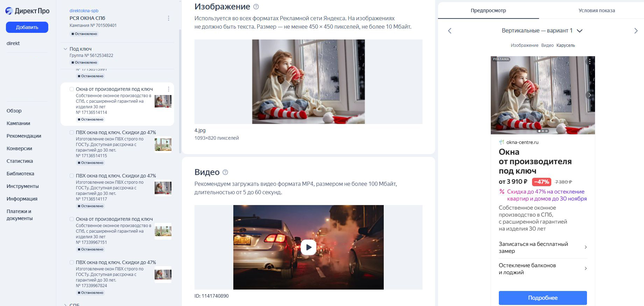Open the three-dot menu on the selected ad

[x=169, y=89]
